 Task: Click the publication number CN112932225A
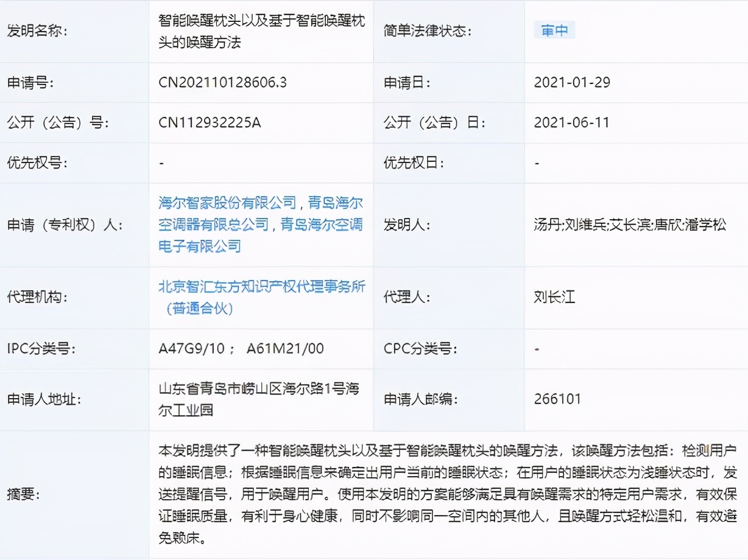pyautogui.click(x=210, y=122)
